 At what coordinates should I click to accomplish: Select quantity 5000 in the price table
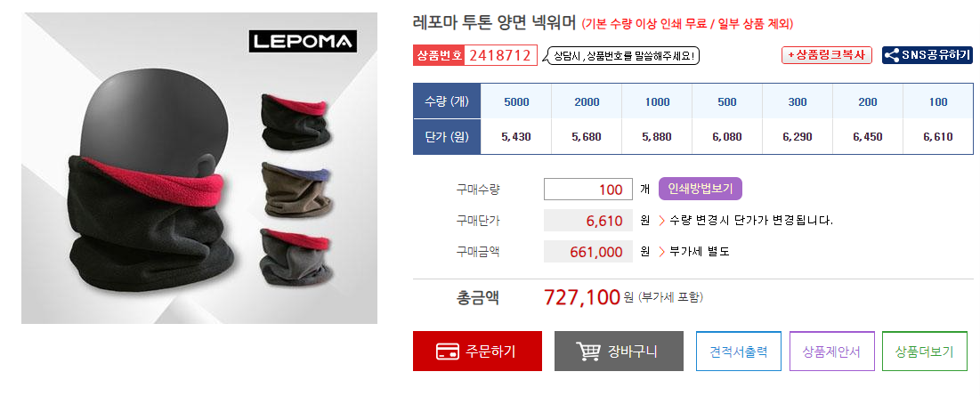[x=516, y=101]
